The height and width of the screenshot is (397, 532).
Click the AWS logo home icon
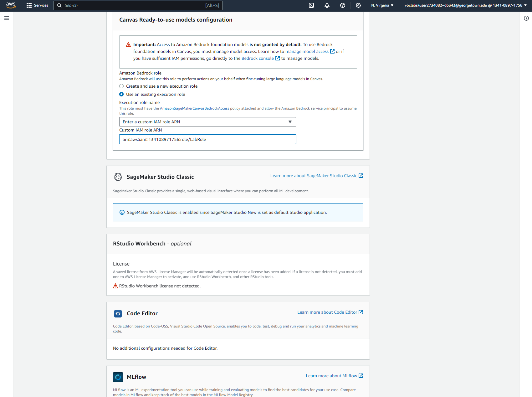pos(11,5)
